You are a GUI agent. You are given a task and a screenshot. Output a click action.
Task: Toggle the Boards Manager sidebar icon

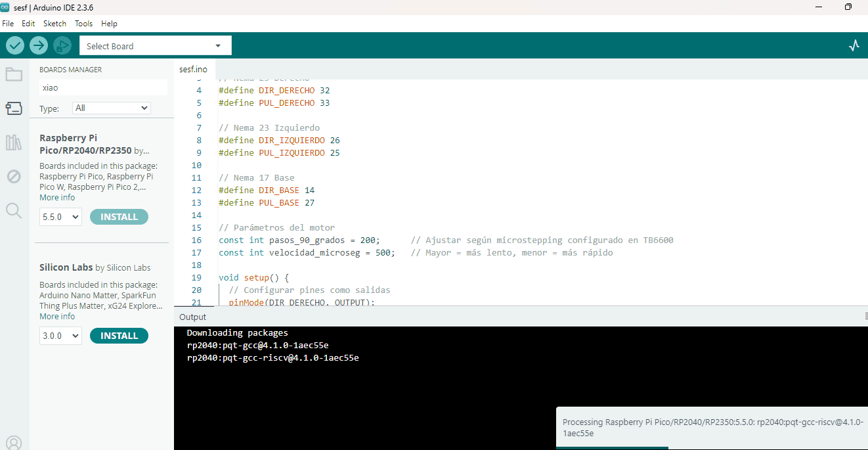14,108
